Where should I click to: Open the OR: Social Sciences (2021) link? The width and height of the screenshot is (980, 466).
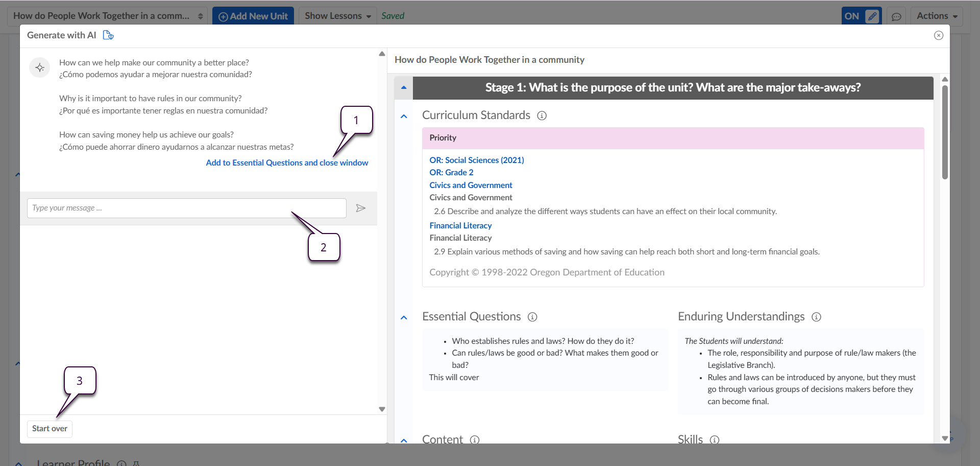tap(476, 160)
